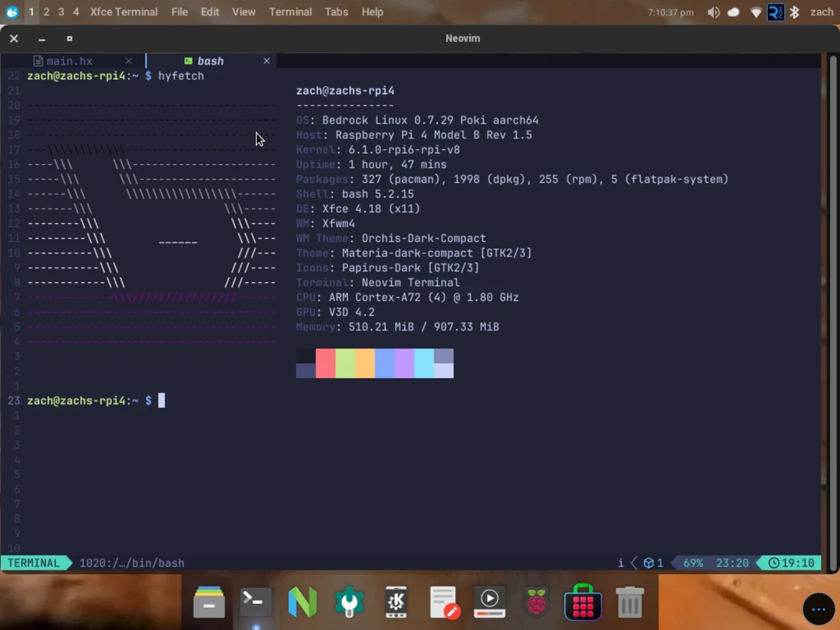Open the file manager from the dock
This screenshot has width=840, height=630.
coord(208,601)
